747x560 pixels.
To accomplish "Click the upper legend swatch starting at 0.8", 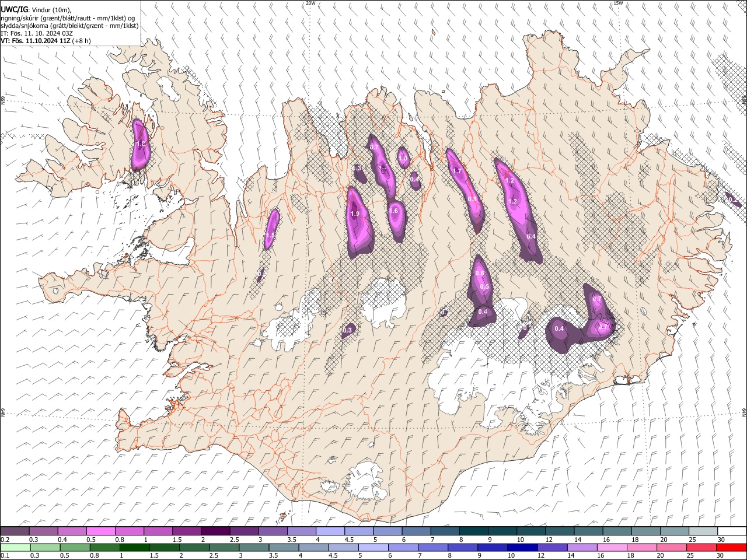I will coord(129,531).
